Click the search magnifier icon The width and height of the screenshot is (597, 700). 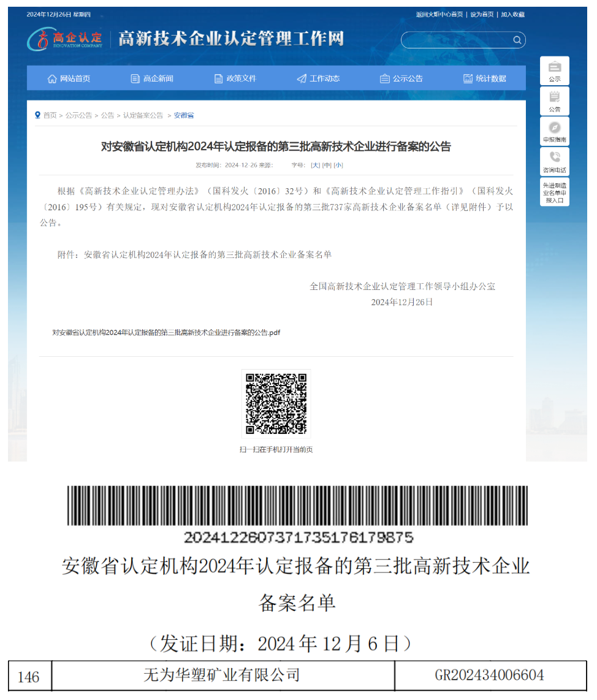pos(517,40)
